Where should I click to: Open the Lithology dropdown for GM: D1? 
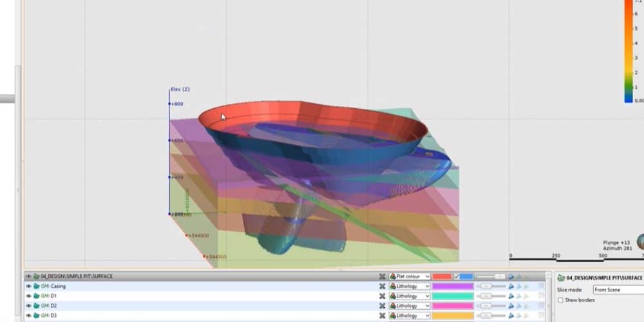[410, 296]
